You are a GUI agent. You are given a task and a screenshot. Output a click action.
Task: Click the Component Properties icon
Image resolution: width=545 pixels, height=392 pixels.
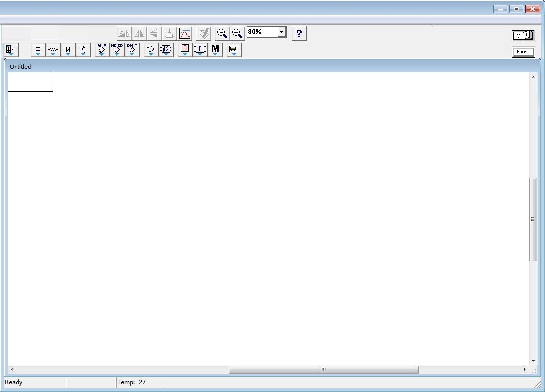pos(204,33)
